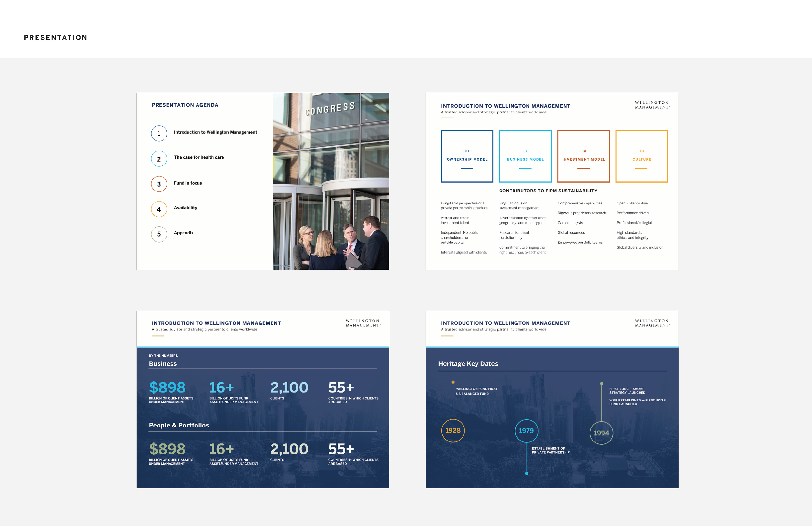Select the 1994 timeline circle
Image resolution: width=812 pixels, height=526 pixels.
tap(602, 433)
